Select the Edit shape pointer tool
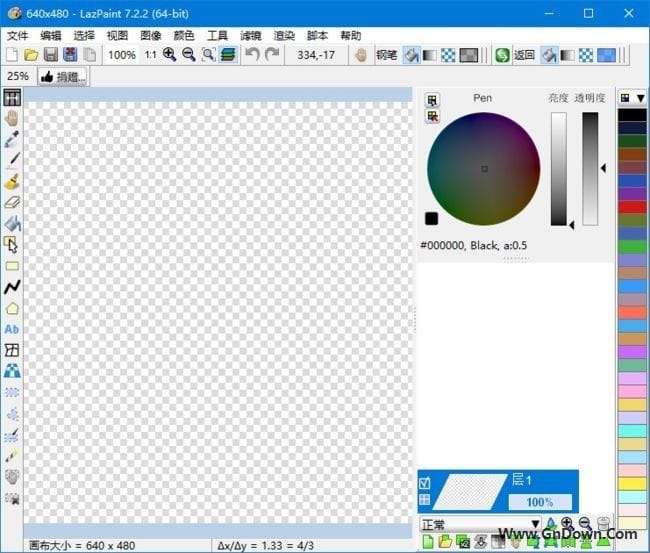Viewport: 650px width, 553px height. tap(12, 245)
